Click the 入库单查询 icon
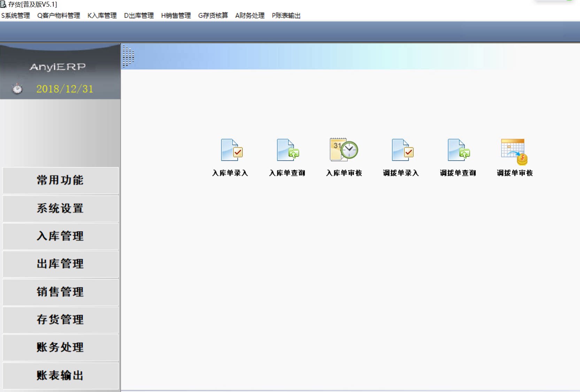The image size is (580, 392). [287, 150]
